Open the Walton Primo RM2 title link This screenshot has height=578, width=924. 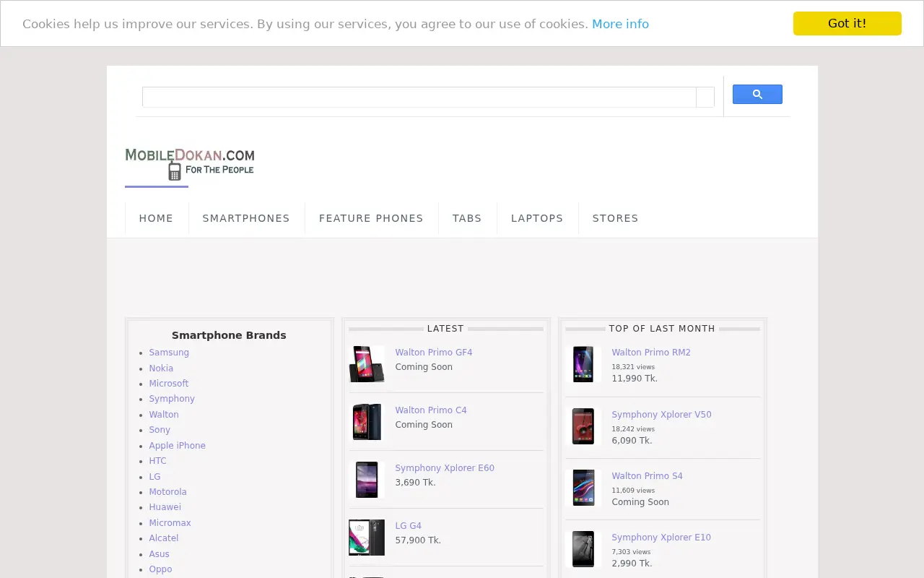click(651, 353)
